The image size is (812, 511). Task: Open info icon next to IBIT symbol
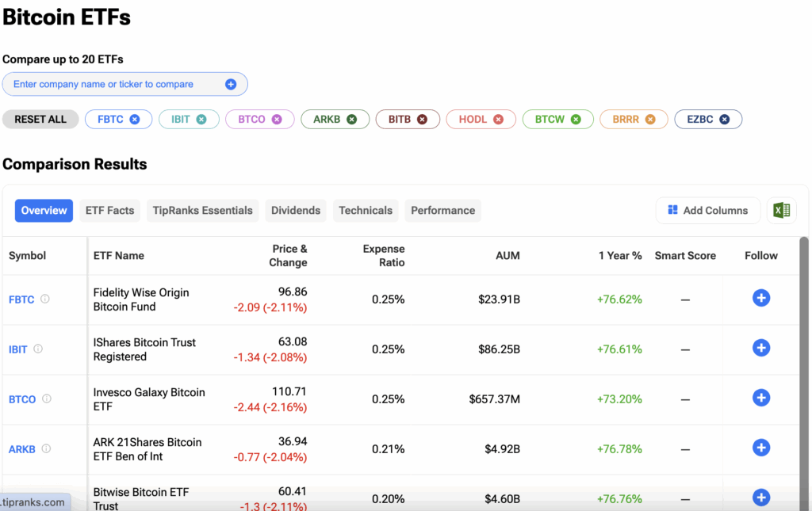38,349
